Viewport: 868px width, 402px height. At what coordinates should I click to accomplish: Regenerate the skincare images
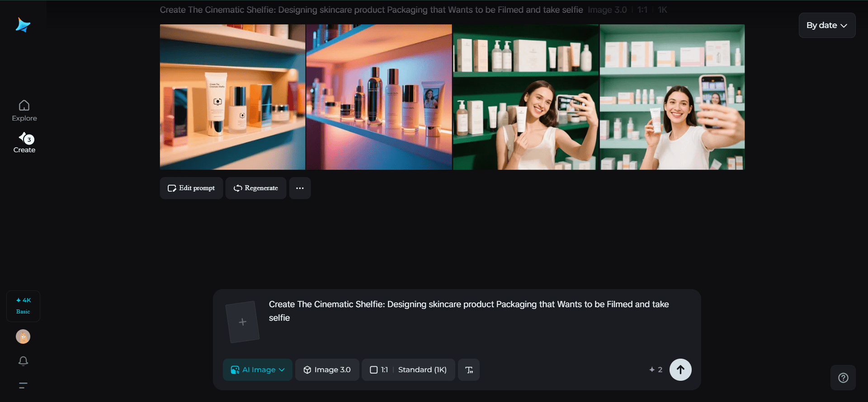click(256, 188)
